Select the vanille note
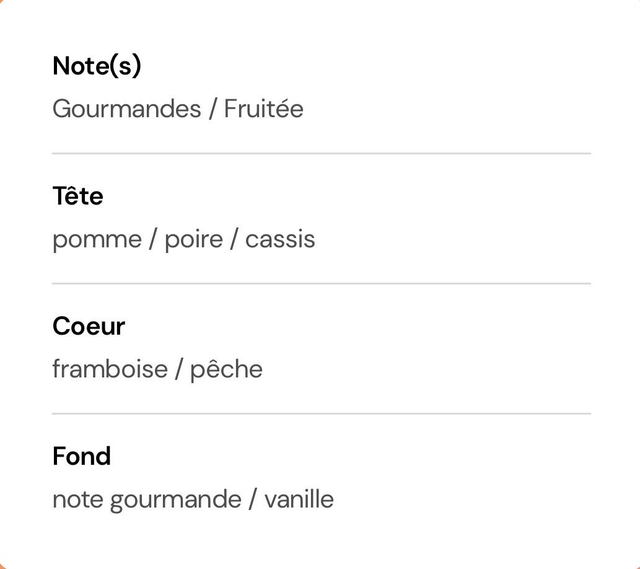This screenshot has width=640, height=569. point(299,499)
